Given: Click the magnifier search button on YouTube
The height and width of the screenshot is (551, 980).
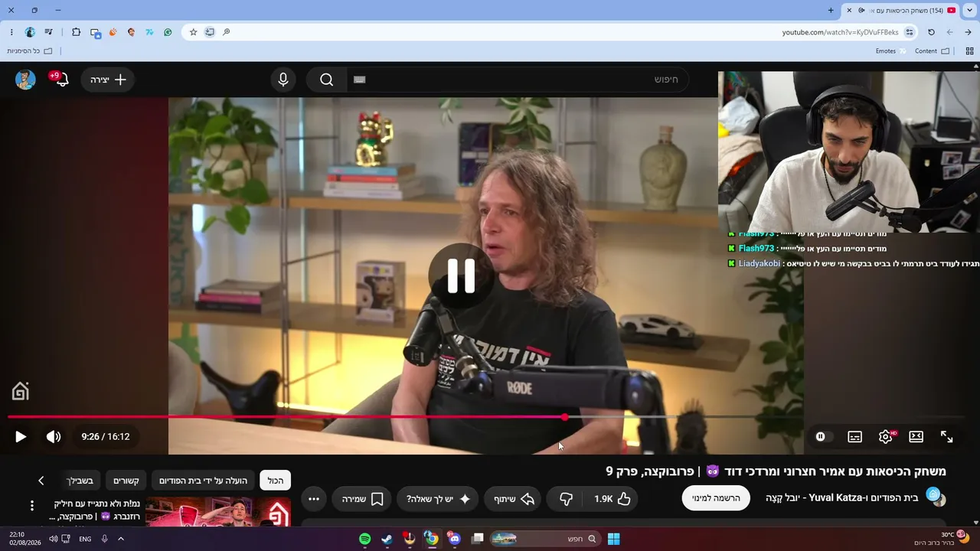Looking at the screenshot, I should coord(327,80).
